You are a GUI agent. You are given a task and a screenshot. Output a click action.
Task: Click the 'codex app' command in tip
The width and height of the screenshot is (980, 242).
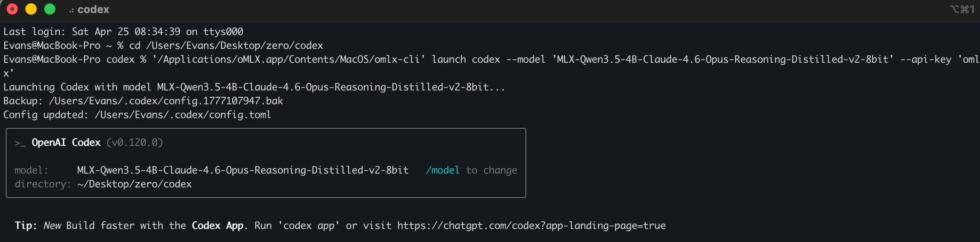tap(309, 225)
